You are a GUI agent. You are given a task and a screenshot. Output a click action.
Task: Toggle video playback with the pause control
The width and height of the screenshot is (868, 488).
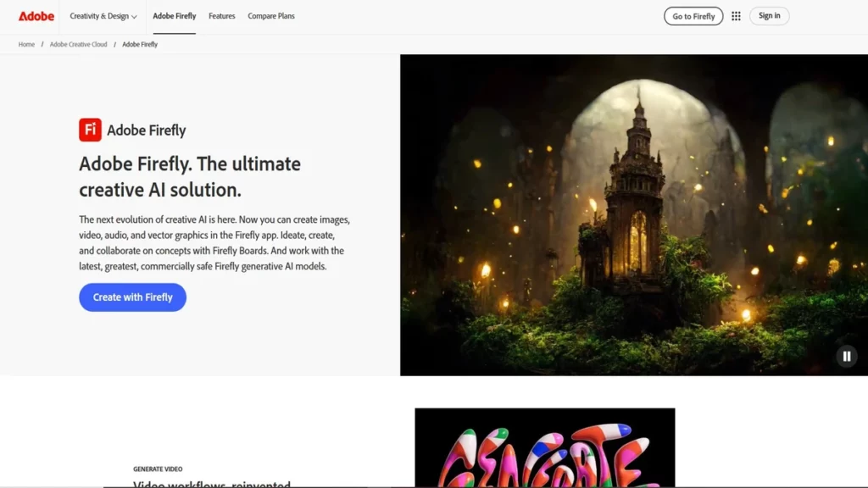click(846, 356)
